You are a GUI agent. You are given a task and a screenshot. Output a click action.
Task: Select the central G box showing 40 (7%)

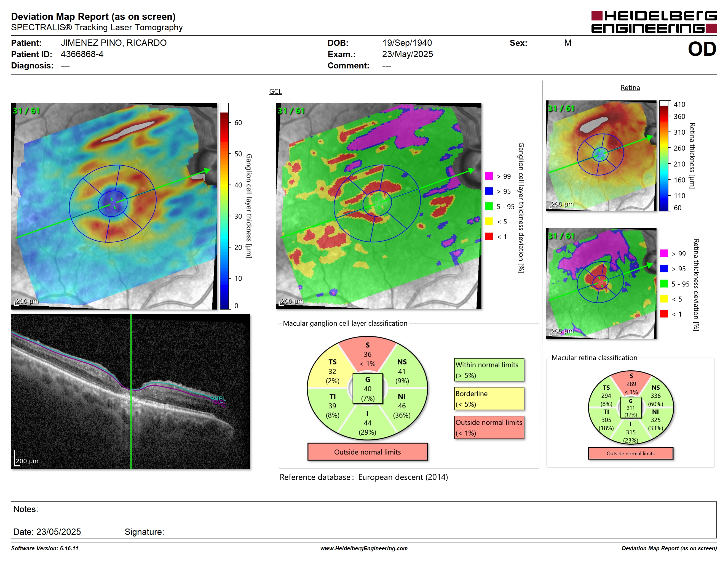[x=367, y=389]
